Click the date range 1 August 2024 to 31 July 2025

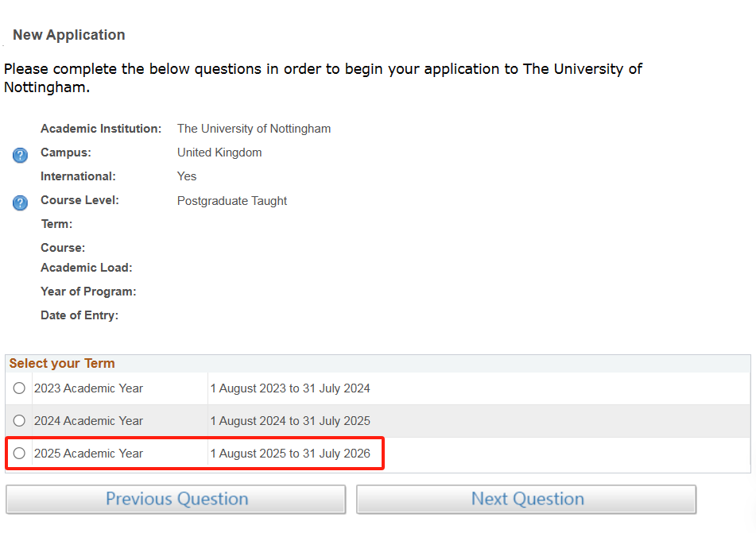[x=290, y=421]
